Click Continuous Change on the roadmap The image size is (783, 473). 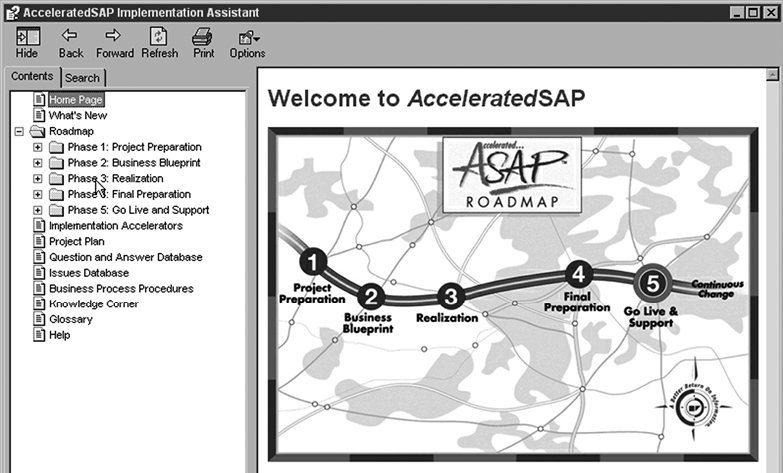(x=717, y=289)
